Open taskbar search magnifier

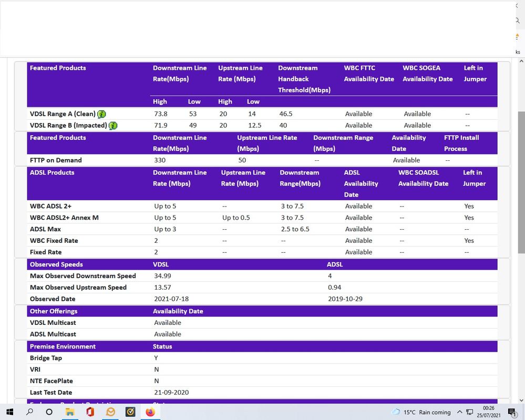pos(29,412)
